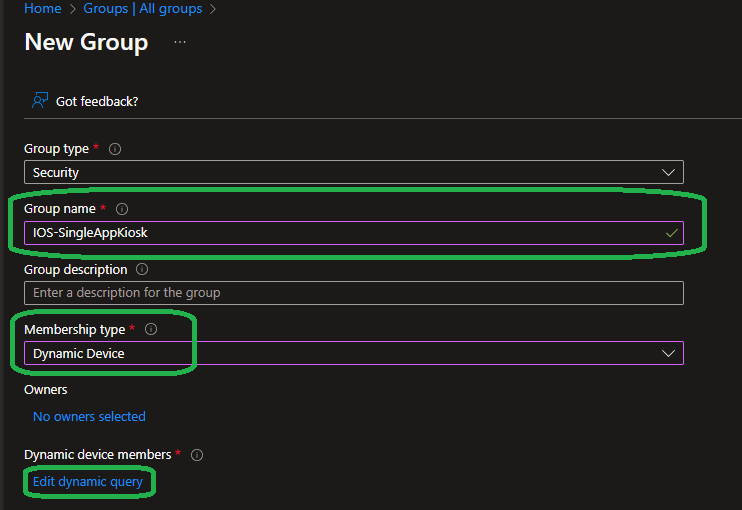Click the Owners section label
This screenshot has width=742, height=510.
46,389
